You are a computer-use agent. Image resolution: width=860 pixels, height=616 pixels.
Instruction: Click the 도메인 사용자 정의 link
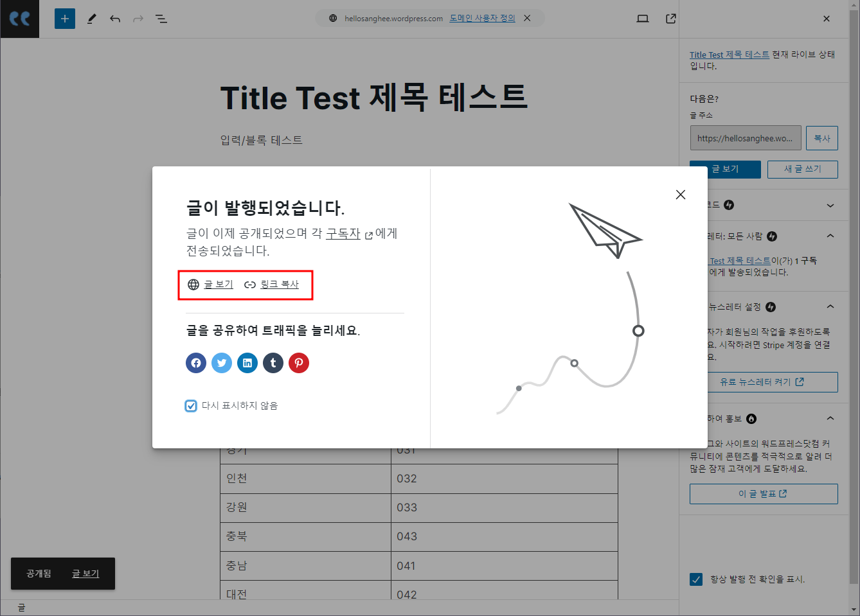pos(482,18)
